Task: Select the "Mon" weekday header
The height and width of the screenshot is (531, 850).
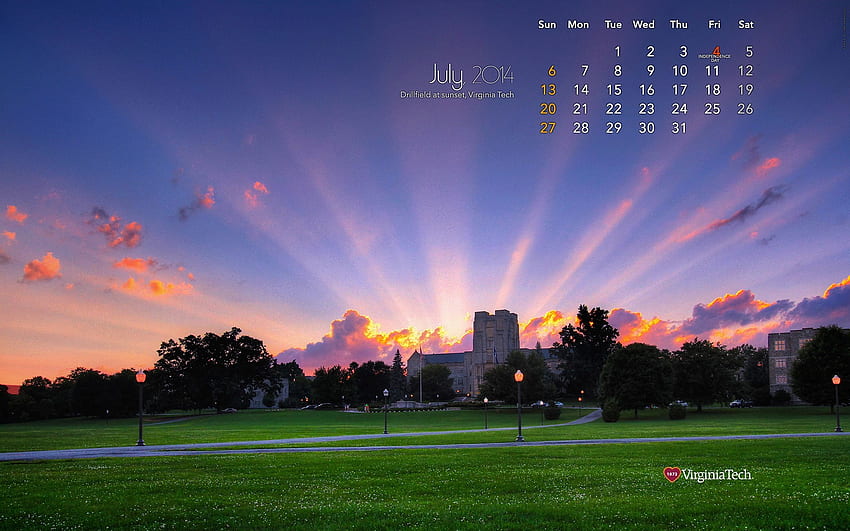Action: 578,24
